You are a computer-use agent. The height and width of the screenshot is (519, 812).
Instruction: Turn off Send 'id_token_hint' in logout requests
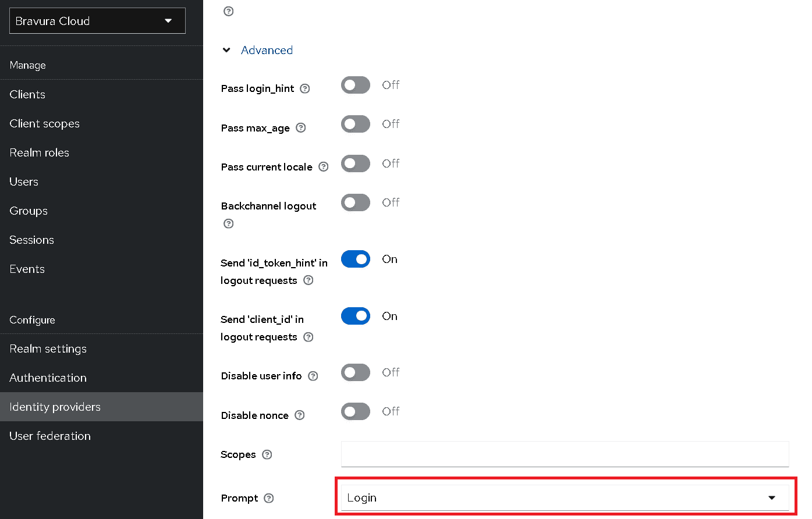click(x=356, y=259)
